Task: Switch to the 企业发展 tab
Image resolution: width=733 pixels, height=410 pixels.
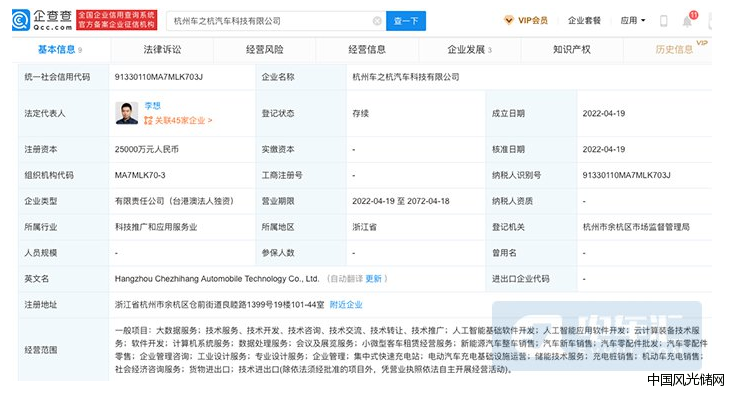Action: (469, 50)
